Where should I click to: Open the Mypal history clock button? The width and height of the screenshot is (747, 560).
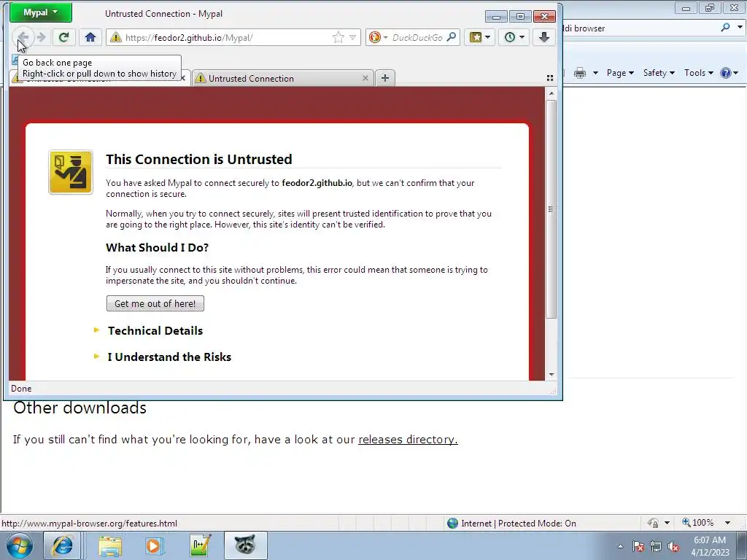514,37
